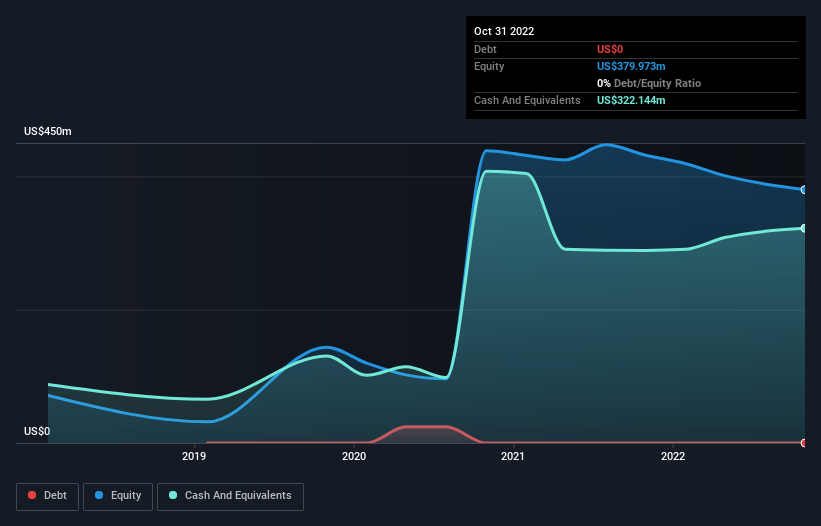Viewport: 821px width, 526px height.
Task: Click the US$379.973m equity value
Action: coord(631,66)
